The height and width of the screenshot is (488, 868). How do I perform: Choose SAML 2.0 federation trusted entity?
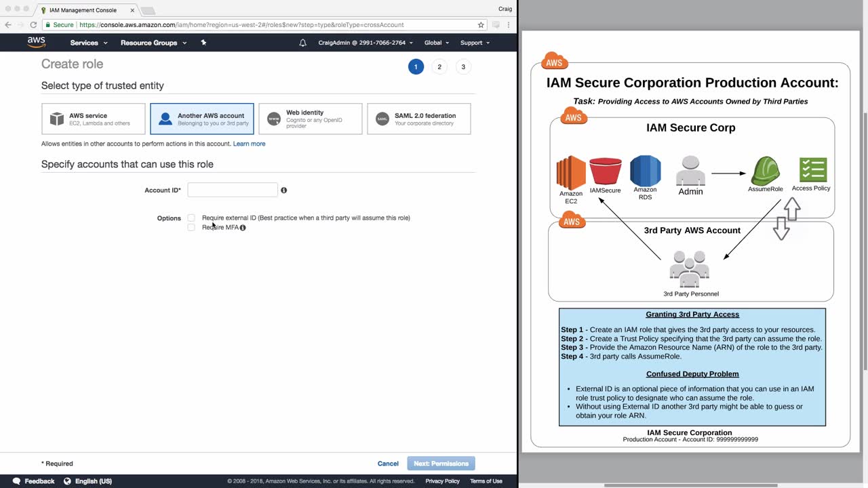point(419,119)
